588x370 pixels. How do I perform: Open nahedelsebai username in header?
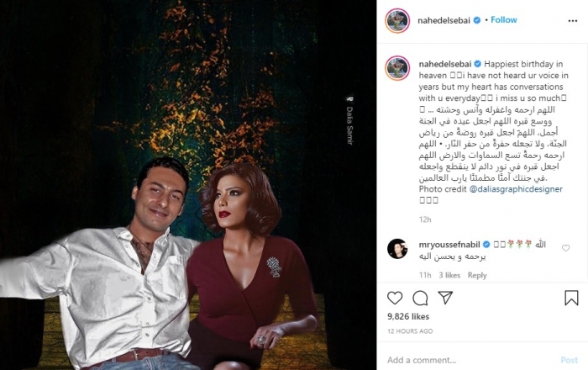point(444,21)
